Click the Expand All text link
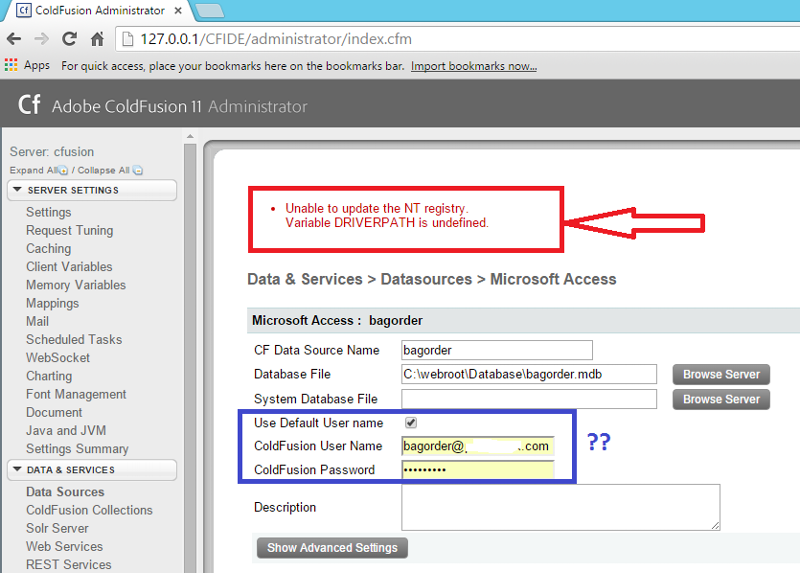Image resolution: width=800 pixels, height=573 pixels. [34, 170]
